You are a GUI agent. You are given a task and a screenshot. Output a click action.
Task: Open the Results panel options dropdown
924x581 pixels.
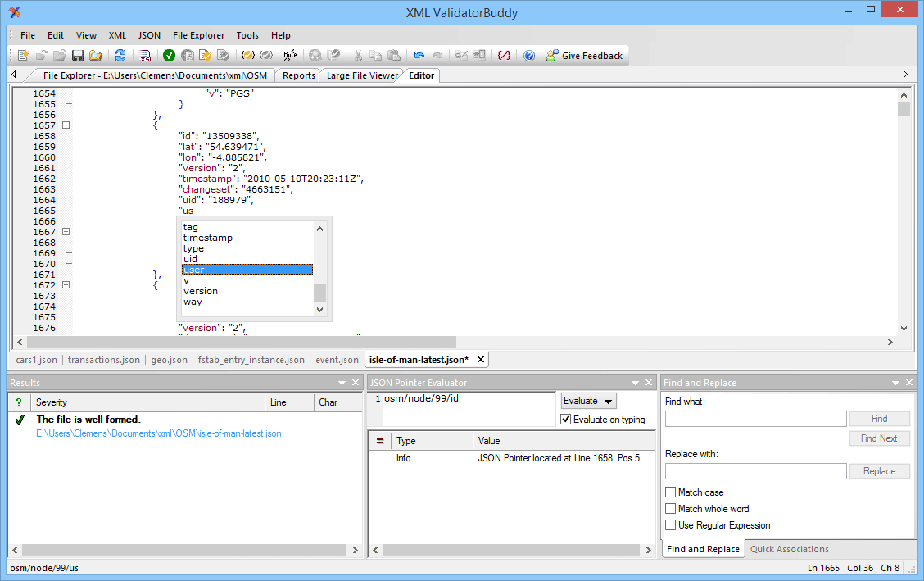pos(342,383)
